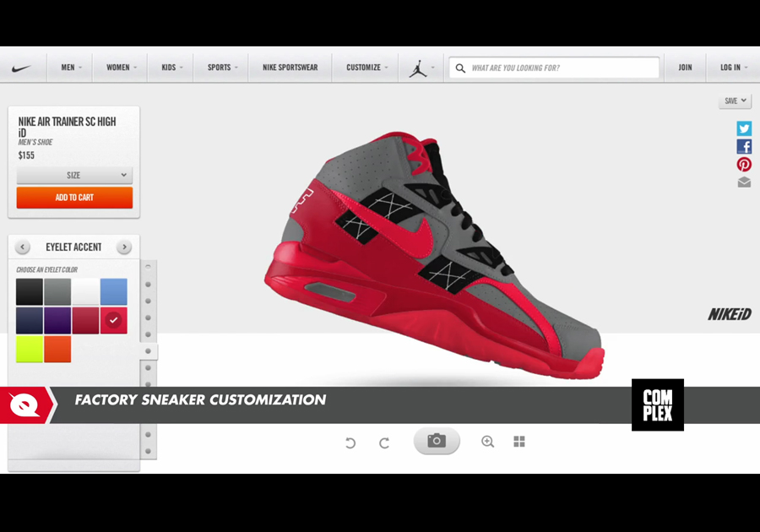760x532 pixels.
Task: Open the Jordan brand section
Action: click(x=418, y=68)
